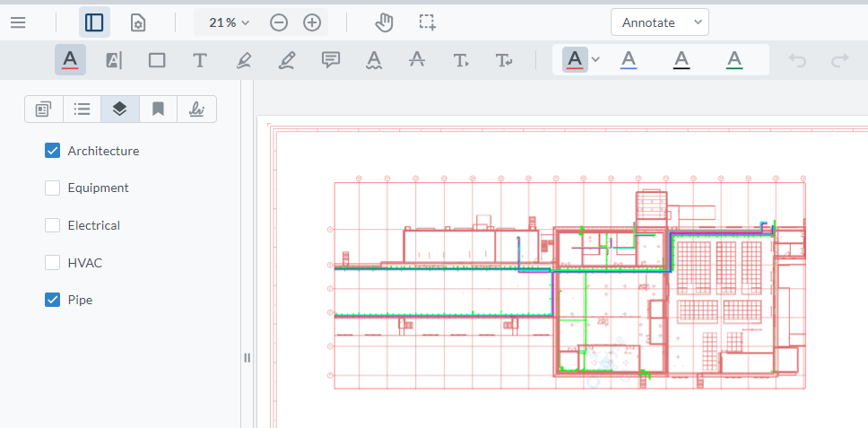Viewport: 868px width, 428px height.
Task: Select the insert text mark tool
Action: (x=461, y=60)
